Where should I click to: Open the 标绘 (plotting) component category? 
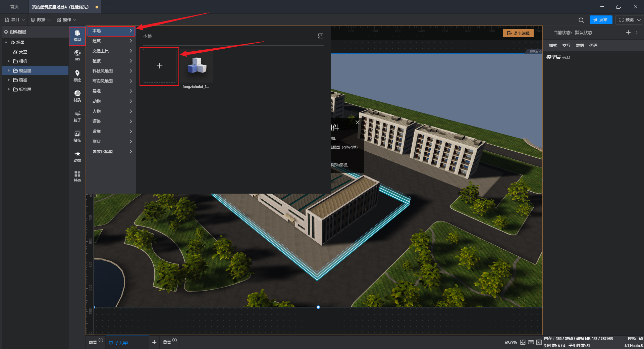click(x=77, y=76)
